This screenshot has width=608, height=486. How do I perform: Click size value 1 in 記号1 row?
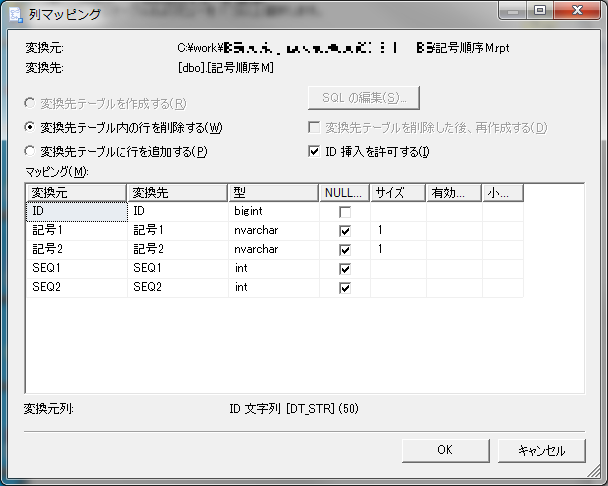(x=399, y=230)
